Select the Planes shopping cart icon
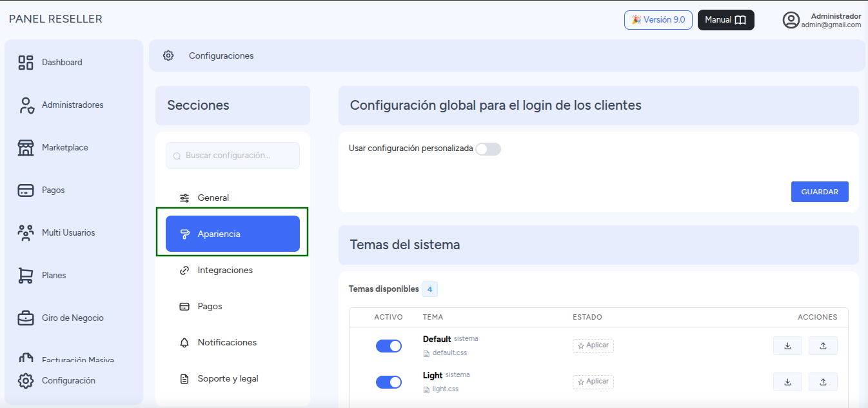Viewport: 868px width, 408px height. pos(26,276)
